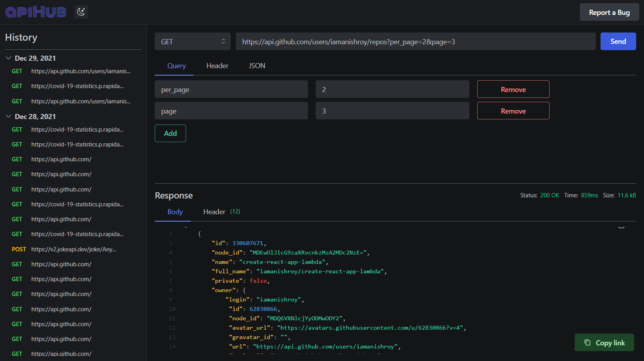Remove the per_page query parameter
Screen dimensions: 644x361
pos(513,89)
